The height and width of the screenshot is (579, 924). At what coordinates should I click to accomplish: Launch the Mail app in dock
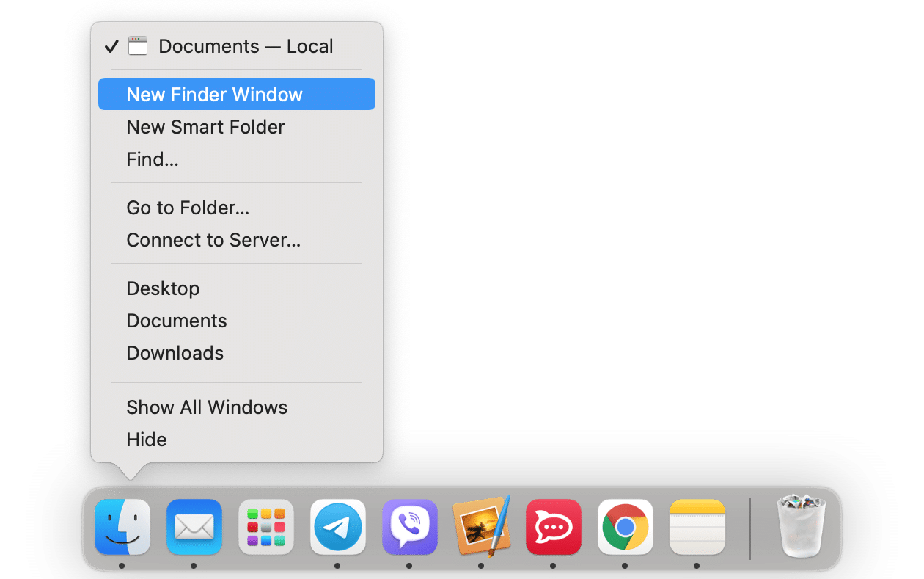(194, 527)
